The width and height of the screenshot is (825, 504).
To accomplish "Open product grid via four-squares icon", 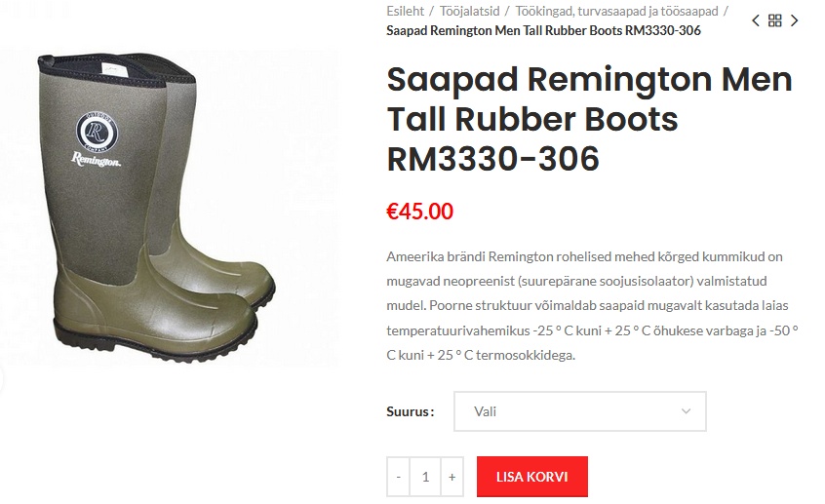I will tap(775, 21).
